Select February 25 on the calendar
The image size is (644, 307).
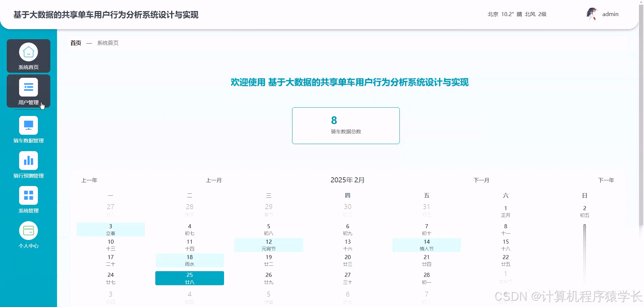point(190,278)
